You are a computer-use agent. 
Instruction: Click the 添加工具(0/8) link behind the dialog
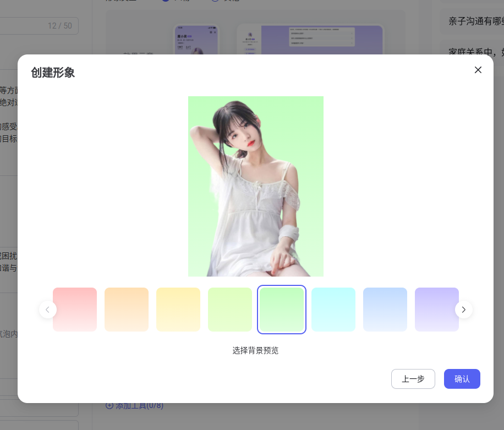point(135,406)
